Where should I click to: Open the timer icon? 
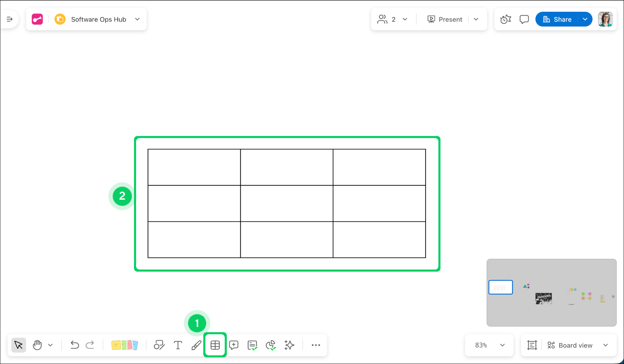click(506, 19)
